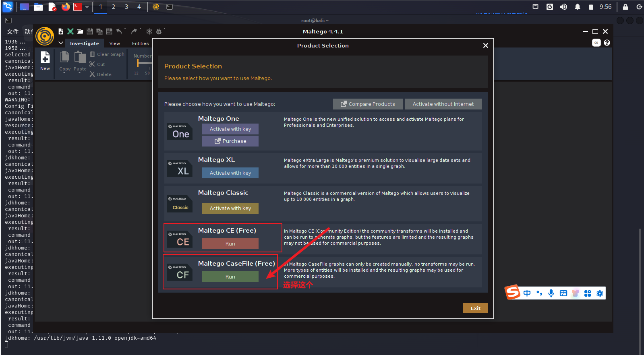Open the terminal launcher dropdown arrow in panel
The width and height of the screenshot is (644, 355).
click(x=87, y=7)
